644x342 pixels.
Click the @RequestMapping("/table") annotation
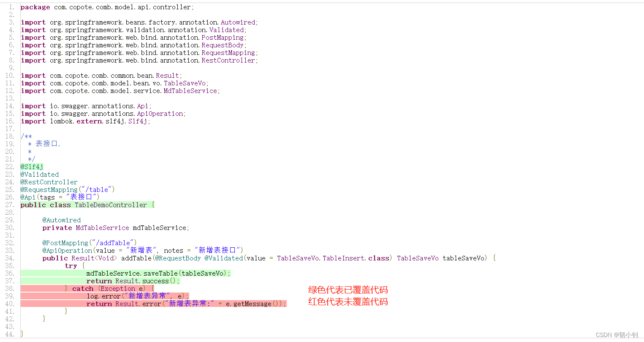tap(68, 190)
